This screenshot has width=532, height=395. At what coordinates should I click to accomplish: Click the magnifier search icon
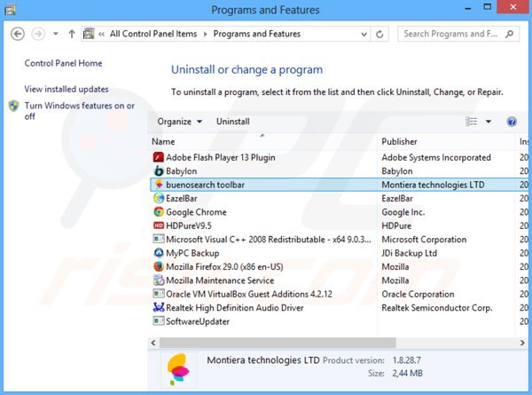[x=509, y=34]
